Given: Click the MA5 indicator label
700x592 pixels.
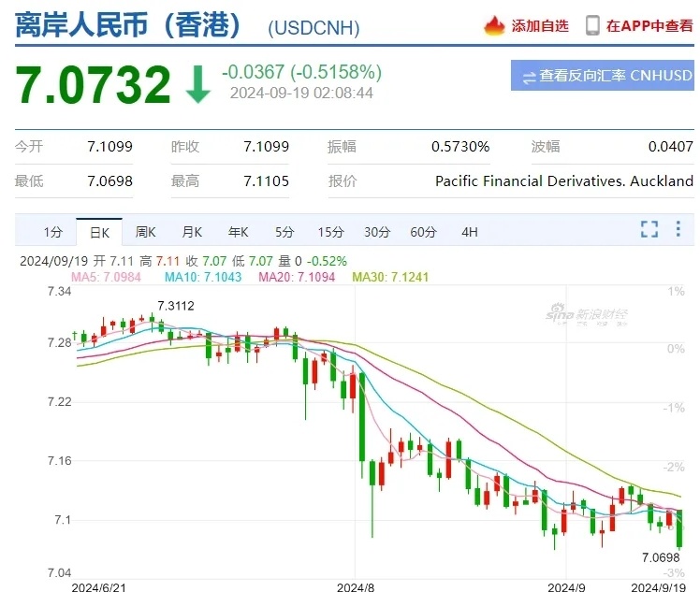Looking at the screenshot, I should point(106,277).
